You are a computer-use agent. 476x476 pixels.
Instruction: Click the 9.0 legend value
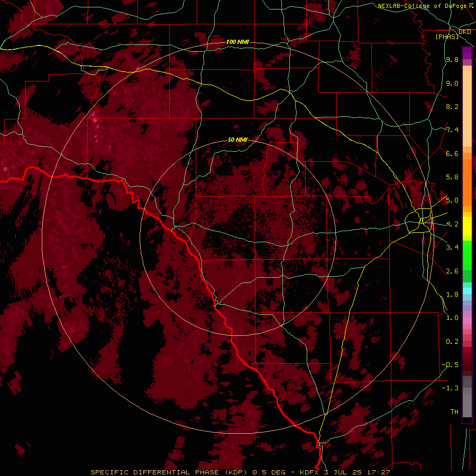452,84
